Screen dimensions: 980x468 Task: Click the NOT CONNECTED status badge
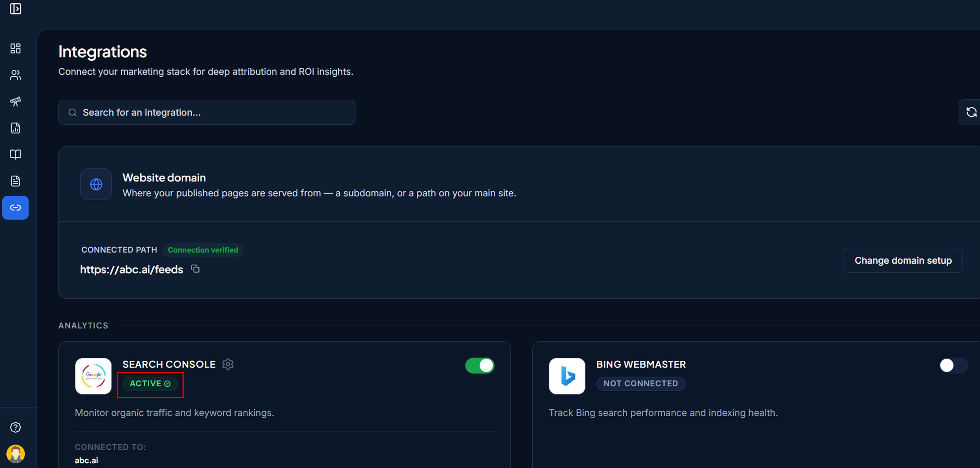click(x=641, y=384)
